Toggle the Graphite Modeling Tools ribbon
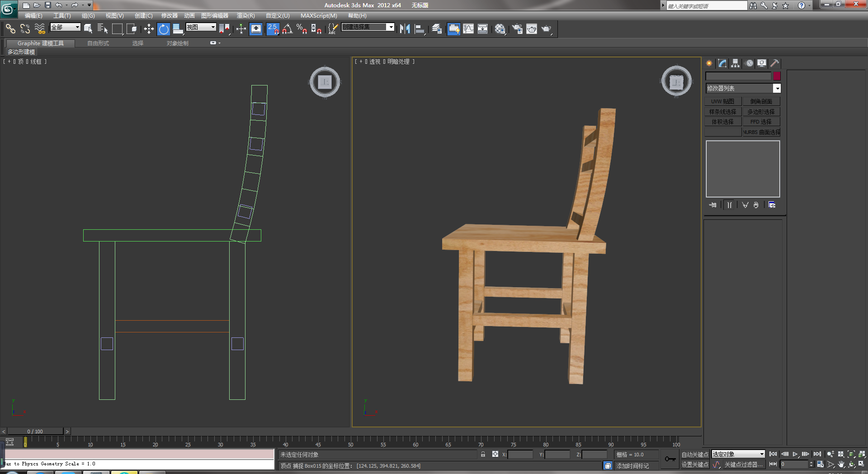This screenshot has width=868, height=474. pyautogui.click(x=454, y=29)
